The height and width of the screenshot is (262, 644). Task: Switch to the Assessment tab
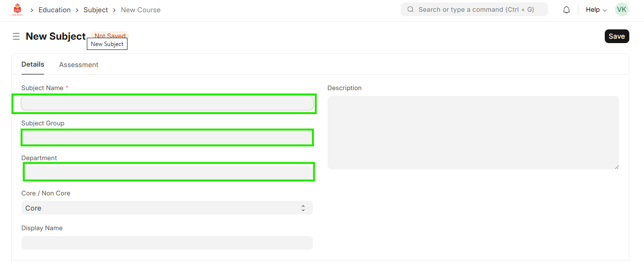(x=78, y=65)
